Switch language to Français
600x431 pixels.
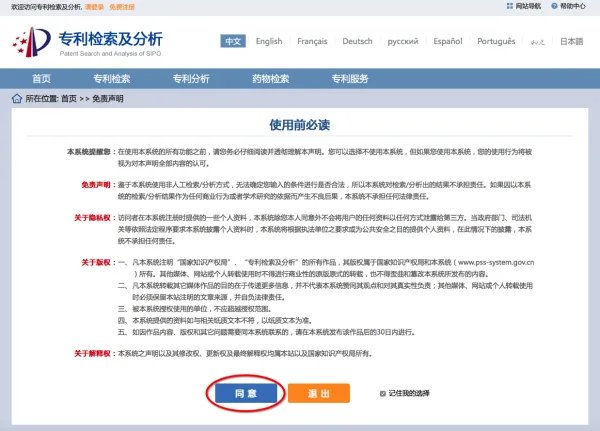312,41
